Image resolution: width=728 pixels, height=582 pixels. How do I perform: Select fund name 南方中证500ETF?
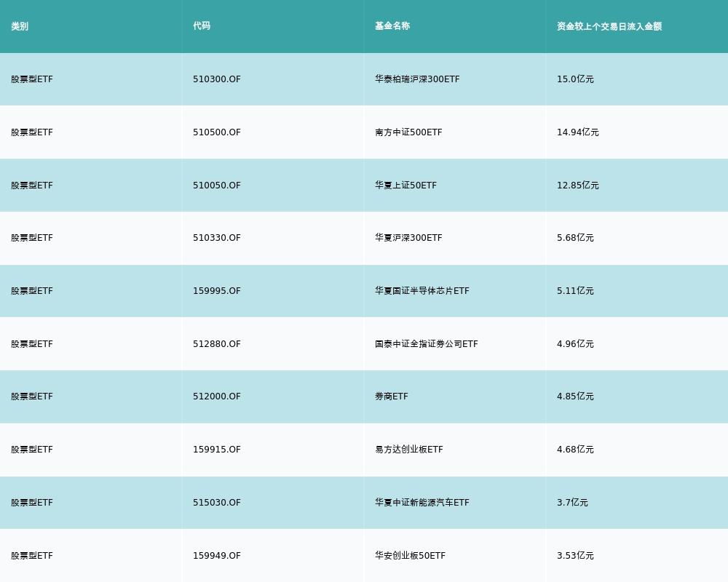[408, 132]
